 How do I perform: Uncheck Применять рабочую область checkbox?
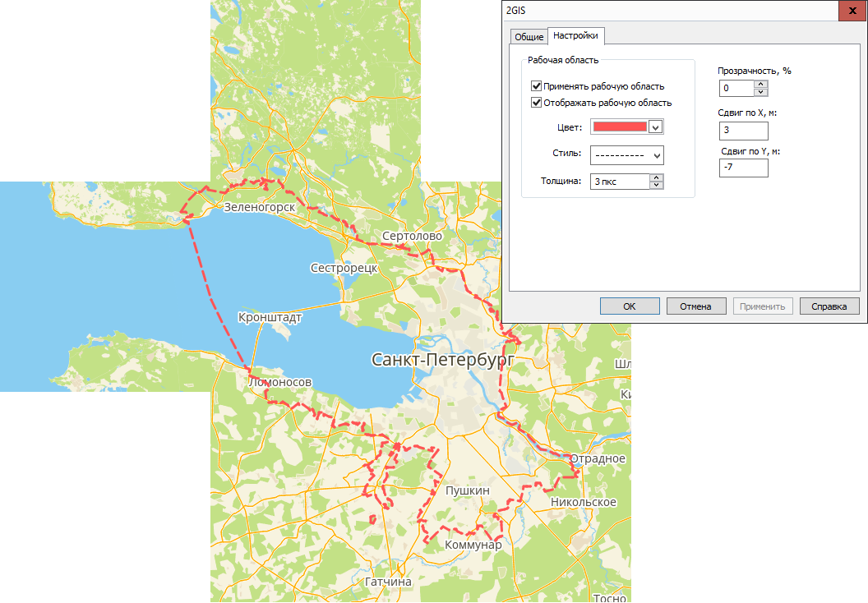[x=537, y=86]
